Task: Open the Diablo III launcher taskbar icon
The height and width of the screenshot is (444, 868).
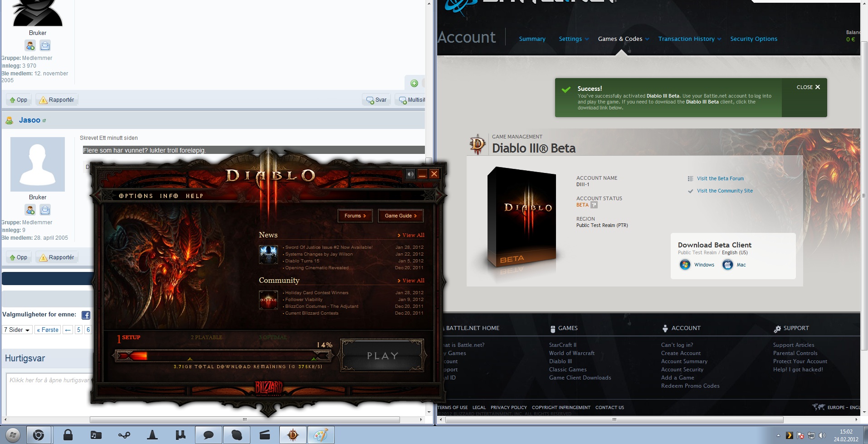Action: click(293, 435)
